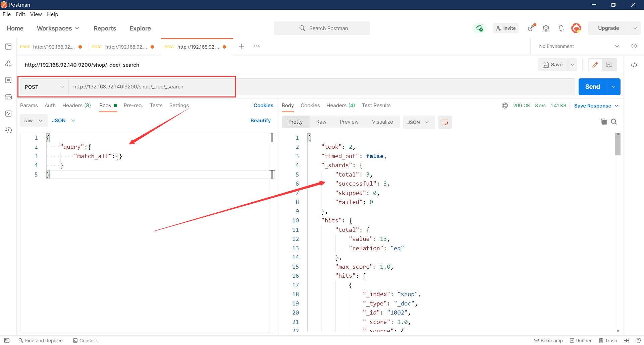Switch to the Pre-req. tab
644x345 pixels.
pyautogui.click(x=133, y=105)
